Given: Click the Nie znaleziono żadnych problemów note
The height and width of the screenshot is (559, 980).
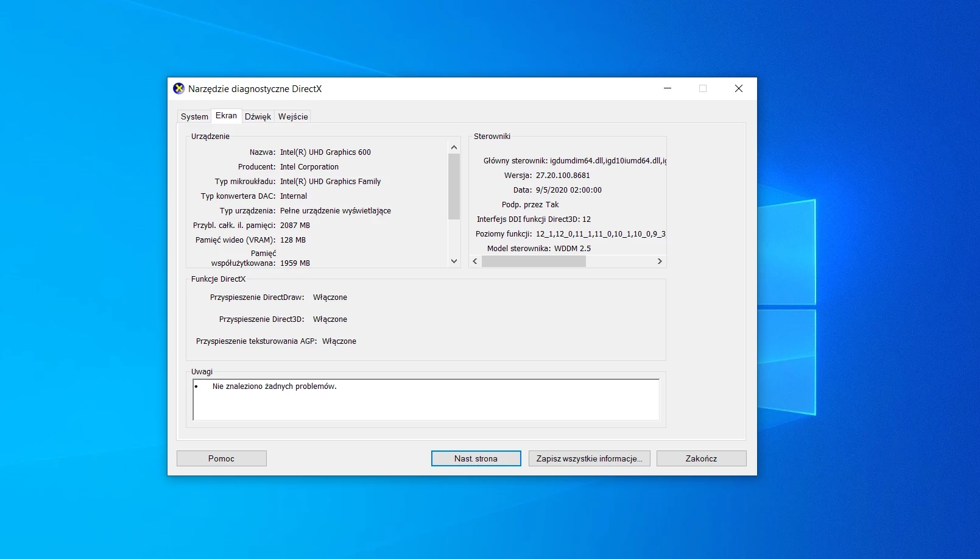Looking at the screenshot, I should (x=275, y=386).
